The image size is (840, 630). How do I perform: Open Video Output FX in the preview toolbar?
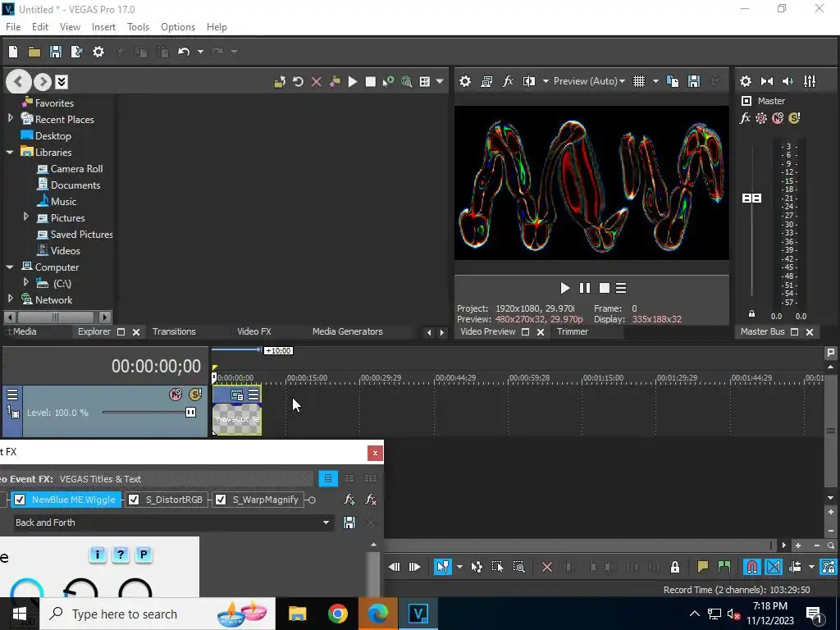[x=507, y=81]
